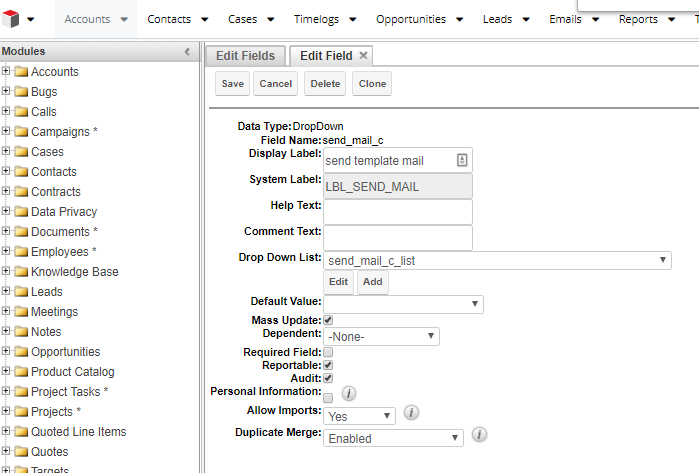699x473 pixels.
Task: Click the info icon beside Personal Information
Action: coord(349,393)
